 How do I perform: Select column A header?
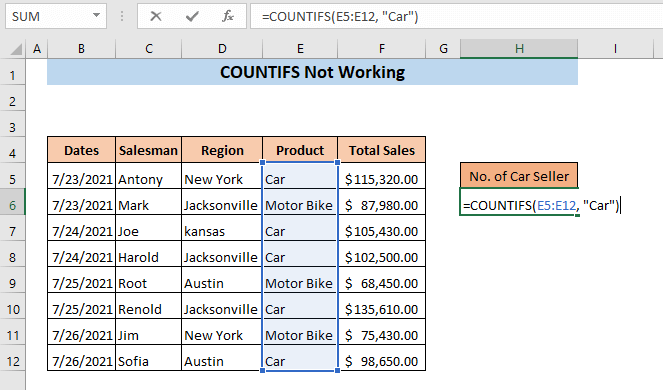[x=37, y=49]
